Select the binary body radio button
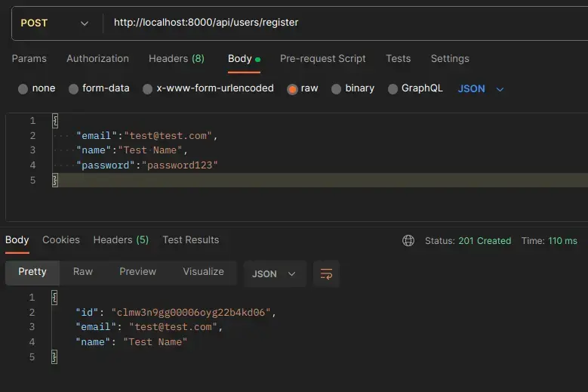The height and width of the screenshot is (392, 588). point(337,89)
